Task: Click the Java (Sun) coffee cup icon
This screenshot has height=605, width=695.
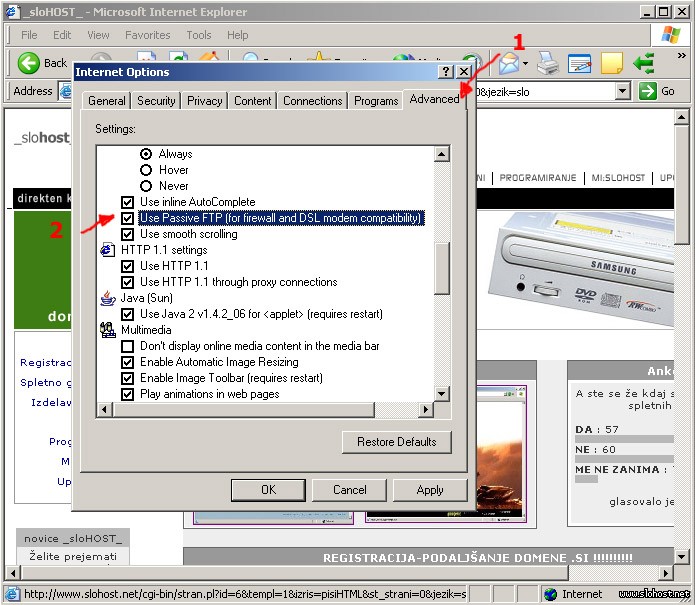Action: (x=107, y=298)
